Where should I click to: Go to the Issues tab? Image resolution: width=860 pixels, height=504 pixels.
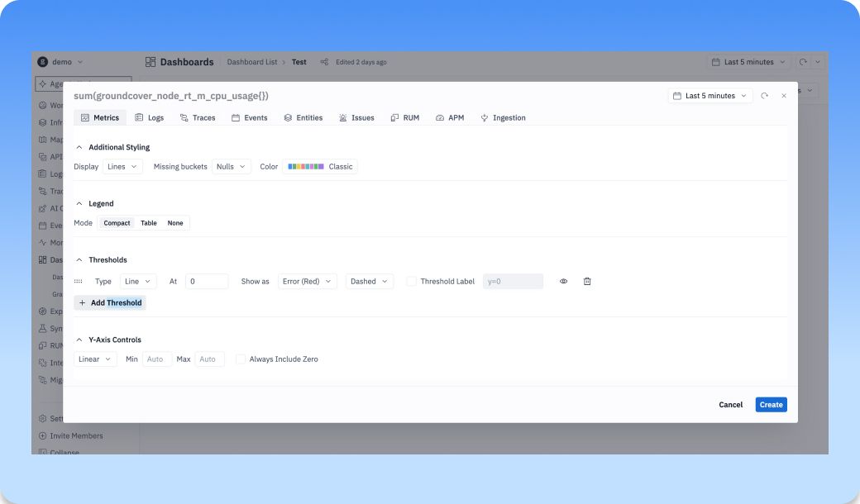pyautogui.click(x=356, y=118)
